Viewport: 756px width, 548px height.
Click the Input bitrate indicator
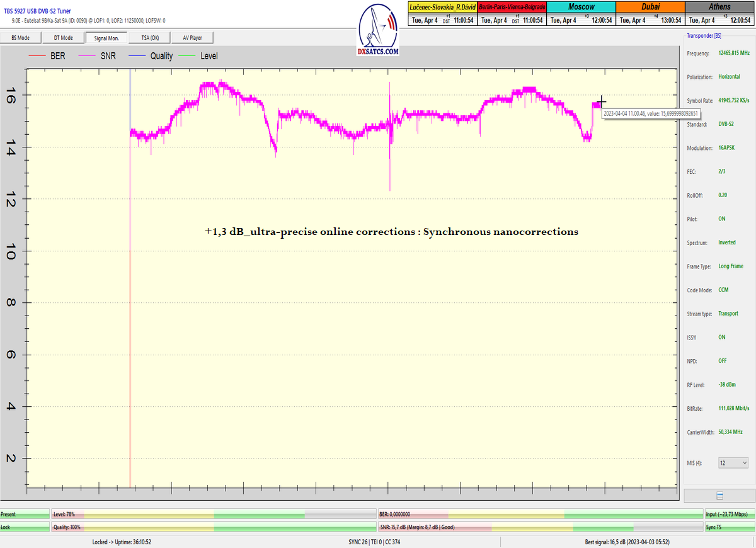click(729, 514)
